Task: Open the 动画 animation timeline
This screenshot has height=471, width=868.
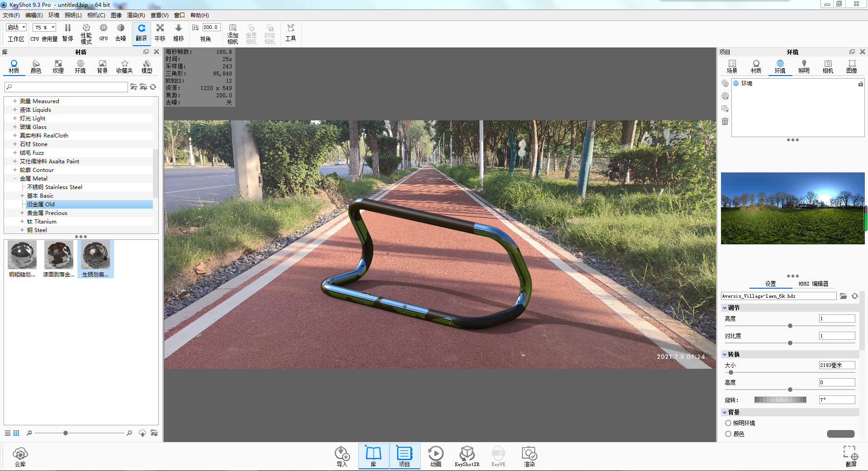Action: tap(436, 457)
